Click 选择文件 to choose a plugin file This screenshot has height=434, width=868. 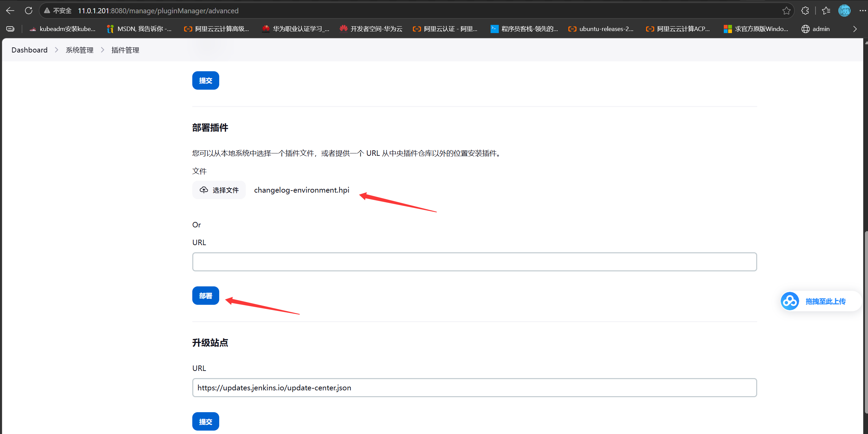click(219, 190)
